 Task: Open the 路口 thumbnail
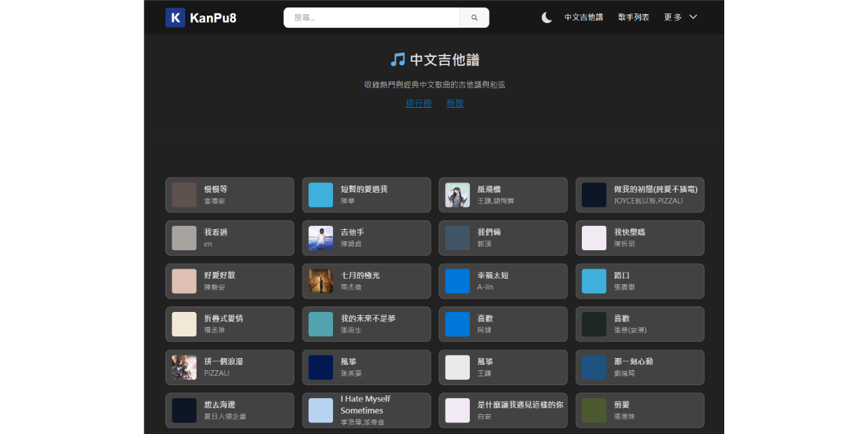[594, 281]
